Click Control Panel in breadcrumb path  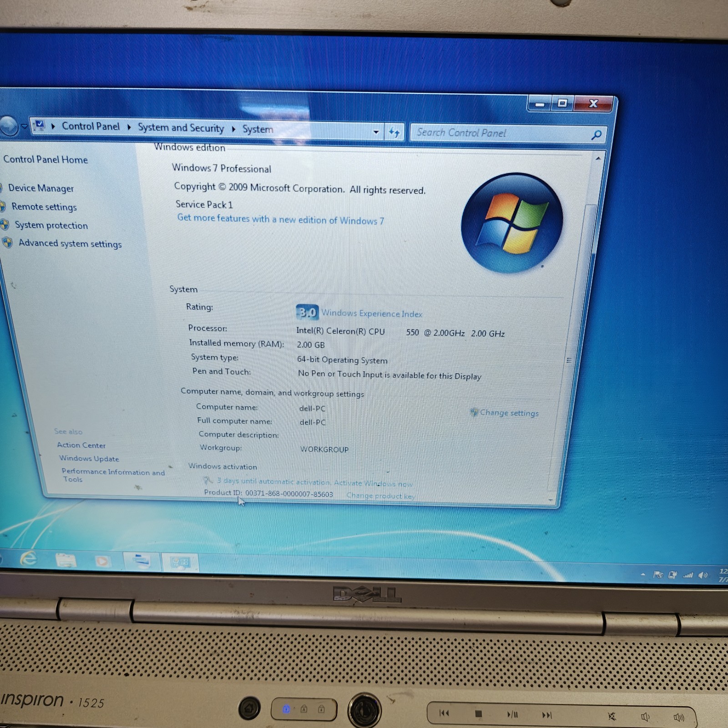(91, 126)
